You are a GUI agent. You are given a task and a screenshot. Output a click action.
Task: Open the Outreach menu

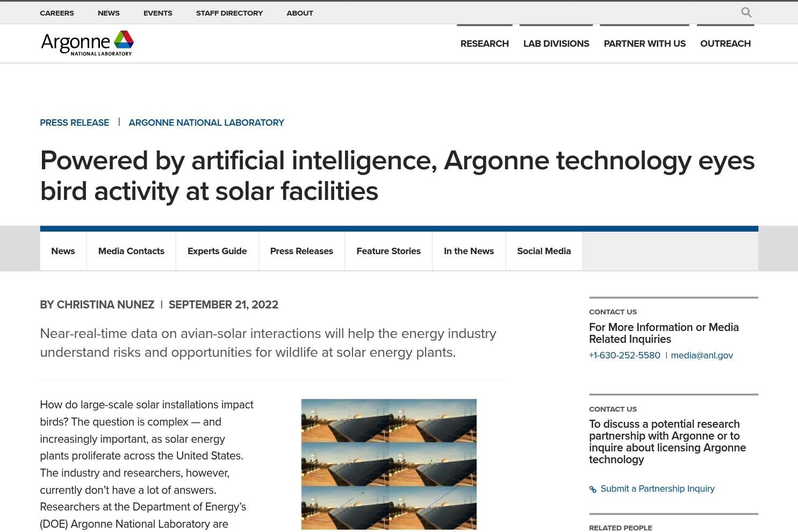[725, 44]
